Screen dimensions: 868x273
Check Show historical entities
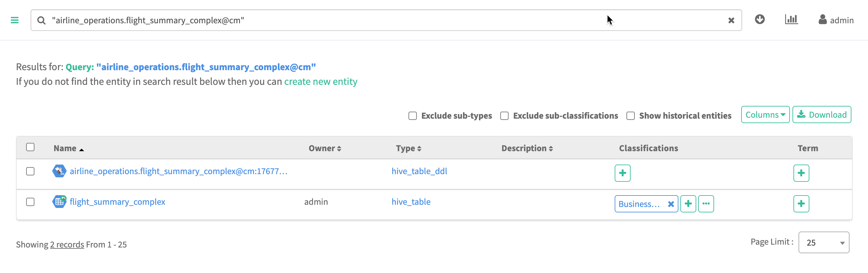(x=630, y=116)
